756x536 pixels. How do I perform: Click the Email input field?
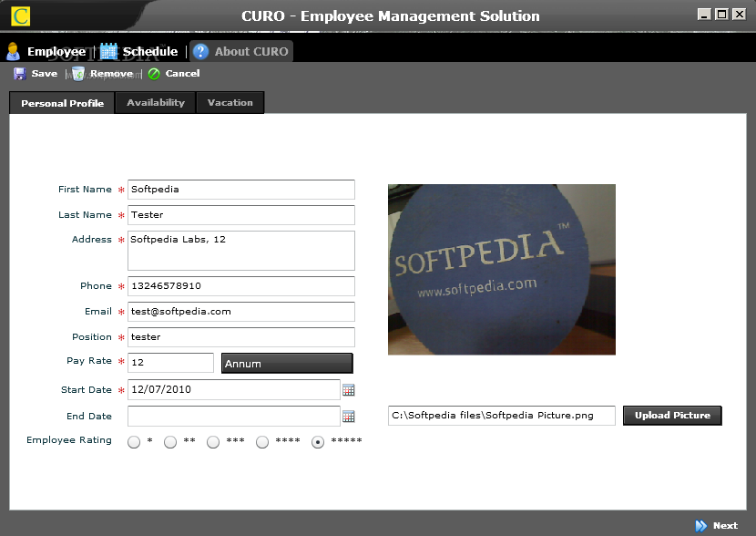point(241,312)
